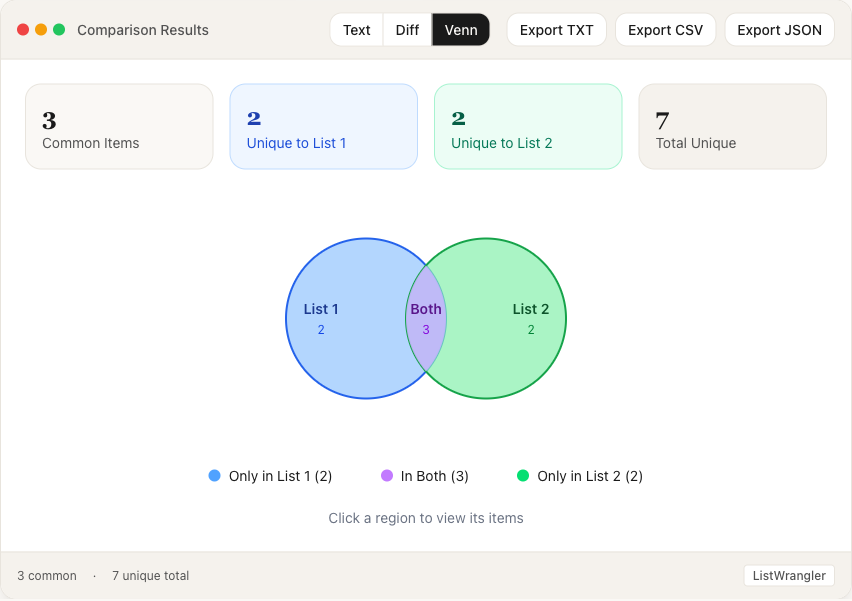The height and width of the screenshot is (601, 852).
Task: Click the green Only in List 2 legend dot
Action: (x=524, y=476)
